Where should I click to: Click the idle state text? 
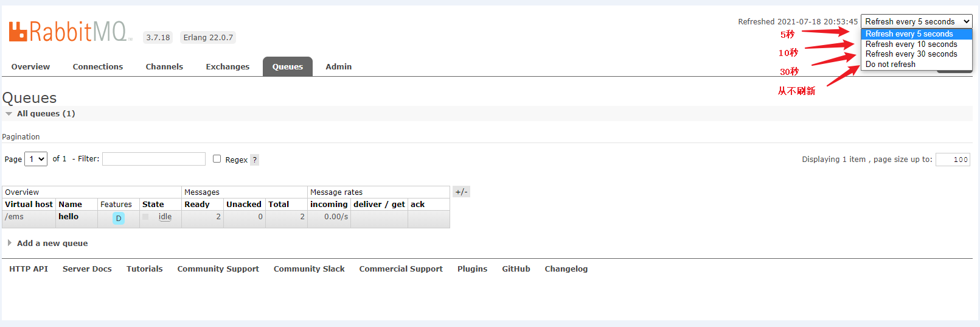[x=165, y=216]
